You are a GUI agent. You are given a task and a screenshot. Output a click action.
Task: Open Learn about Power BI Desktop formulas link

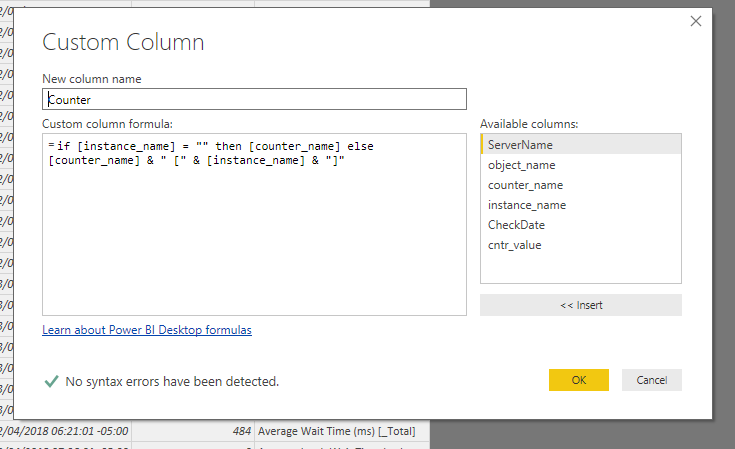pos(147,330)
